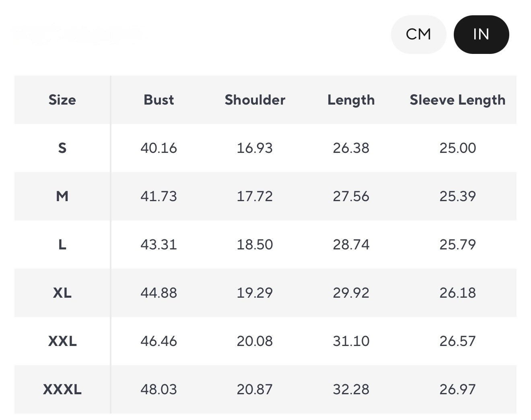Click bust value 40.16 for size S
Screen dimensions: 531x420
(159, 148)
